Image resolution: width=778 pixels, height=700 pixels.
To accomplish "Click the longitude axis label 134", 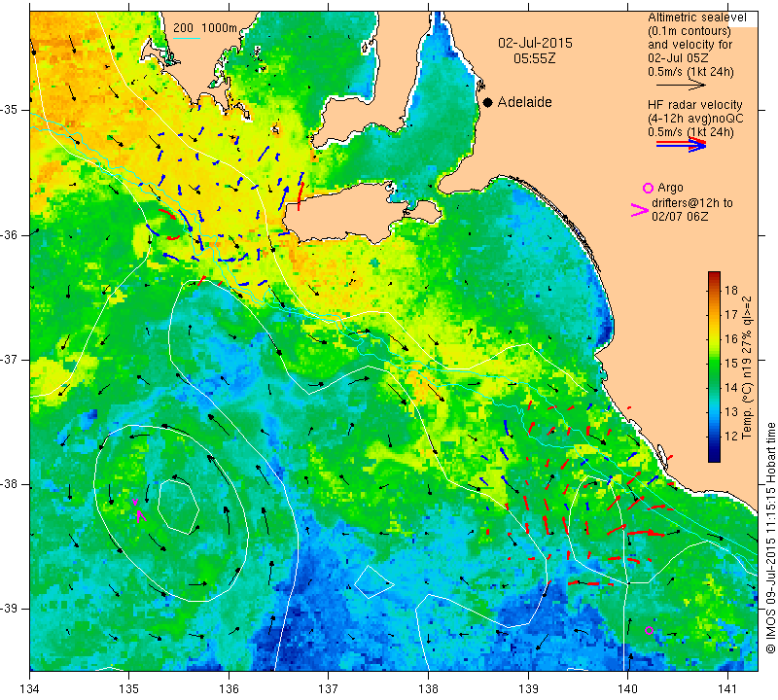I will (30, 689).
